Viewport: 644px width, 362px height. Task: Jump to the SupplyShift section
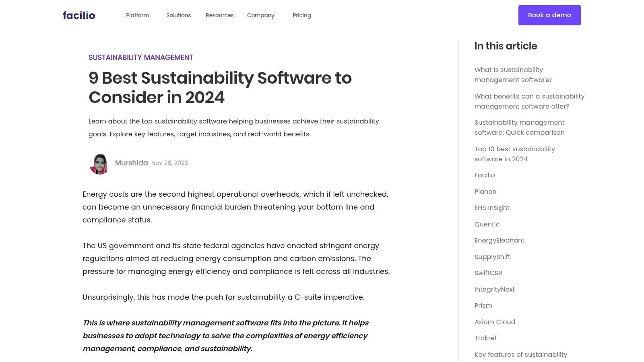492,257
